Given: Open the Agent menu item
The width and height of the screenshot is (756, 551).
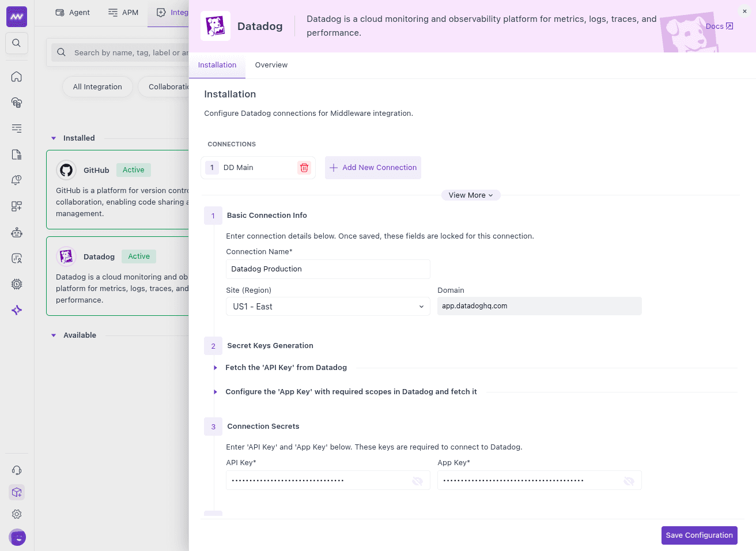Looking at the screenshot, I should (73, 12).
